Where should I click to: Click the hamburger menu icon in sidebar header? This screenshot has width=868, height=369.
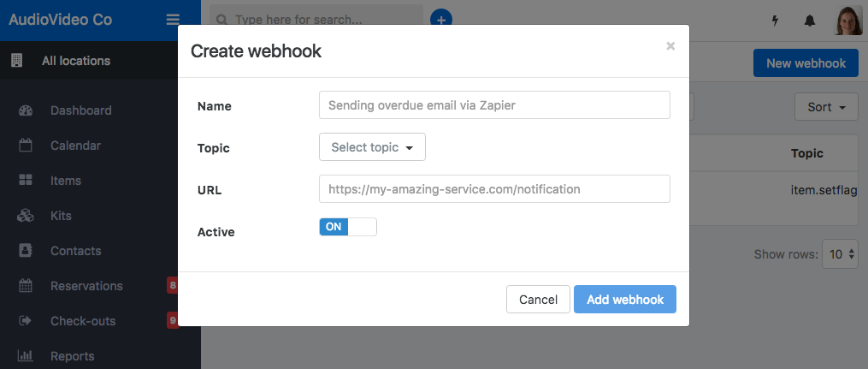click(x=173, y=20)
